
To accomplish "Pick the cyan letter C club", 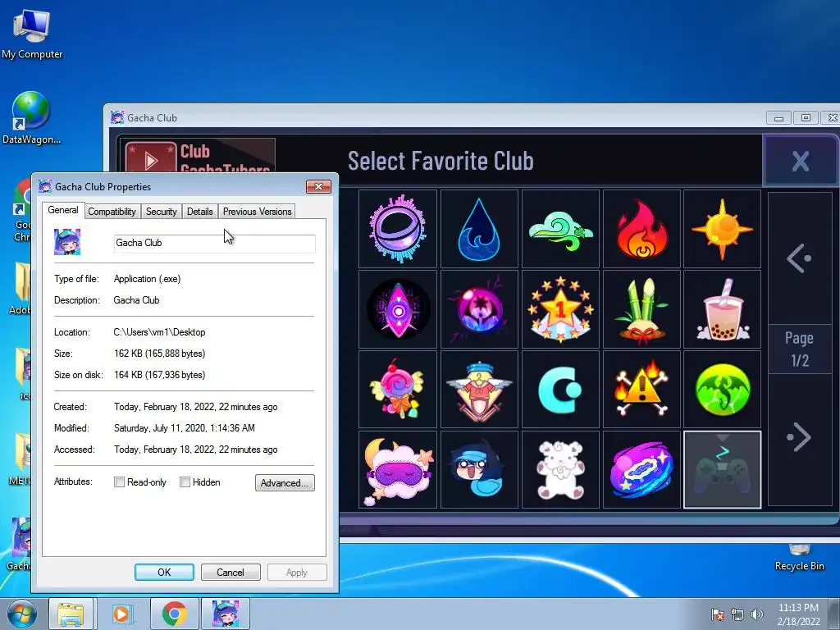I will coord(560,390).
